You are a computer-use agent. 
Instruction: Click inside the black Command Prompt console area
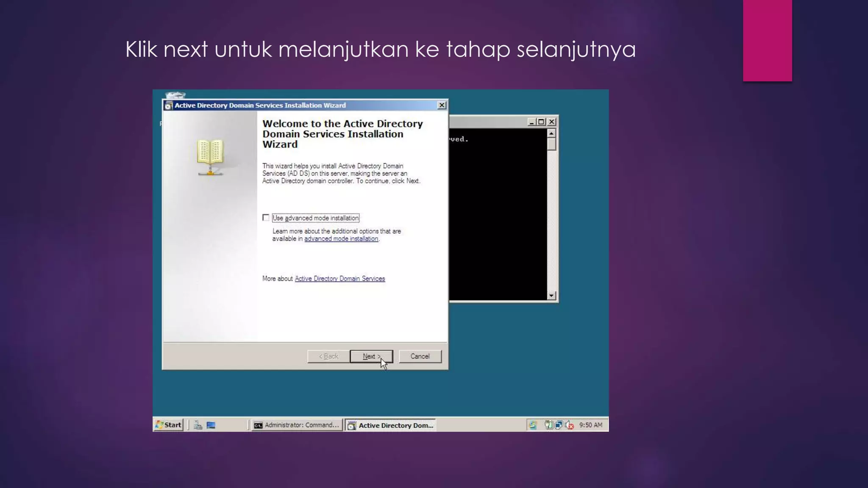(x=498, y=214)
